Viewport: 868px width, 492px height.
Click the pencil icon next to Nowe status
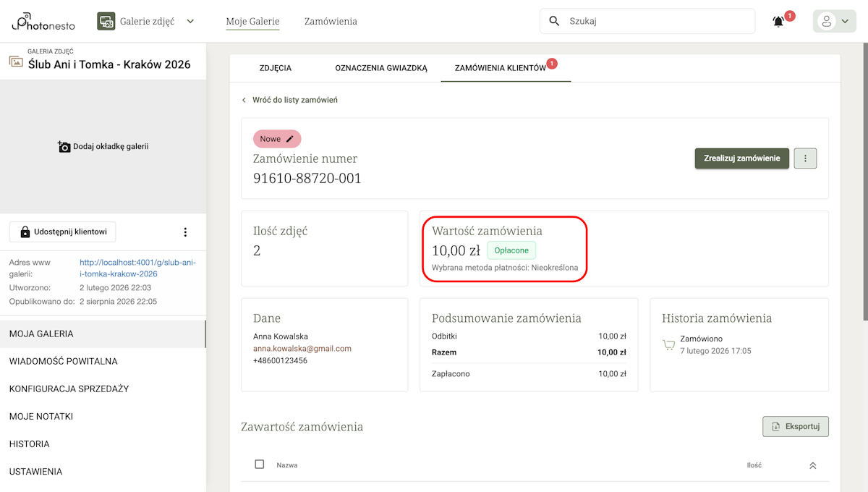point(288,137)
